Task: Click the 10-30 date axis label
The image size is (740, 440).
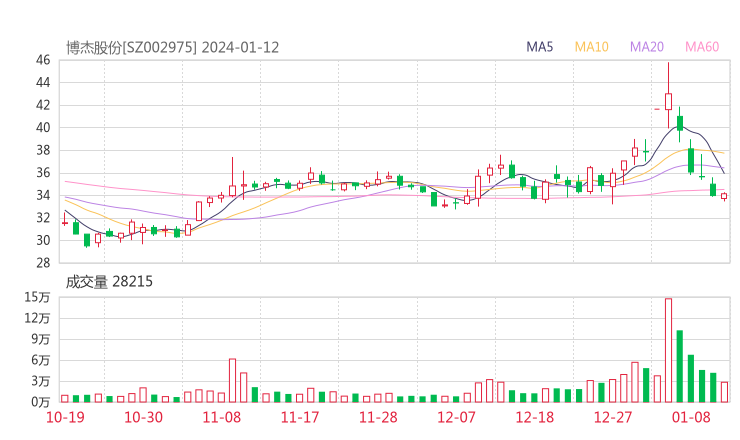Action: [x=143, y=417]
